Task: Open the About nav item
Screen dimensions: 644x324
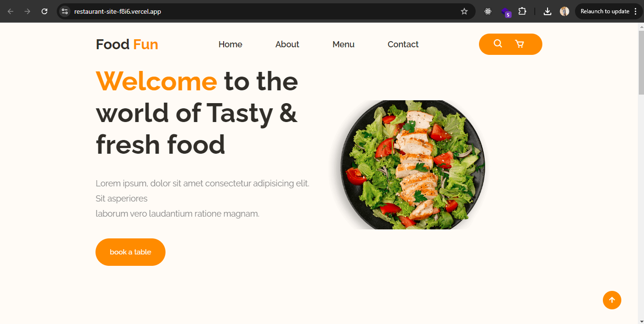Action: [x=287, y=44]
